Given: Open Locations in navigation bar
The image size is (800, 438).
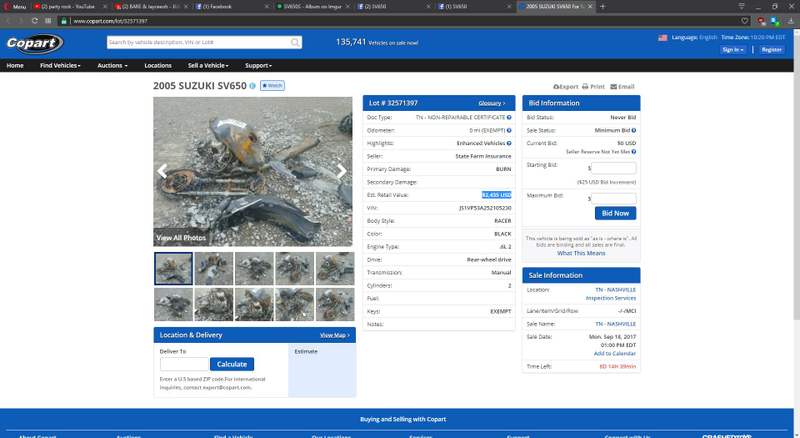Looking at the screenshot, I should 158,65.
